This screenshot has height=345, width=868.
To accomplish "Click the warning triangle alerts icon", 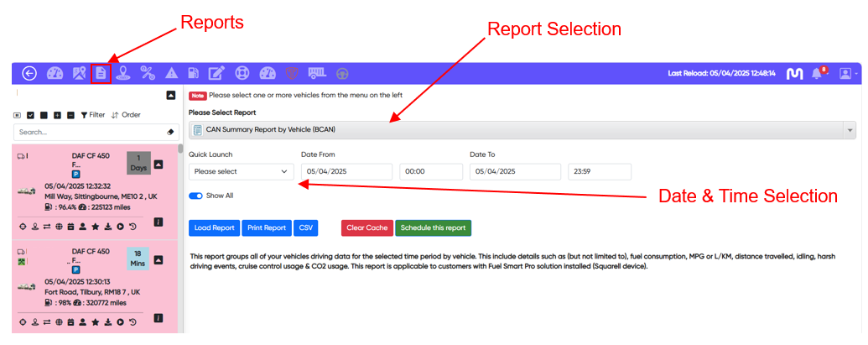I will click(x=171, y=74).
